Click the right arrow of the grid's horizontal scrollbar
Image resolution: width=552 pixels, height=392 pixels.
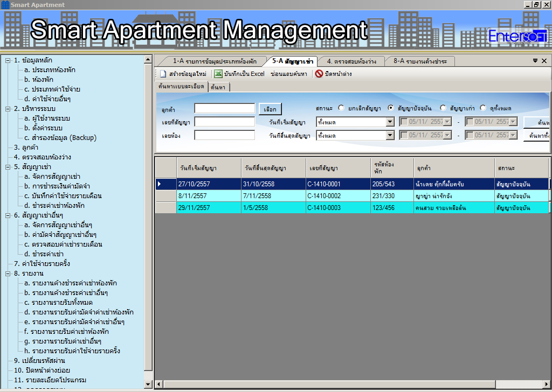click(546, 384)
